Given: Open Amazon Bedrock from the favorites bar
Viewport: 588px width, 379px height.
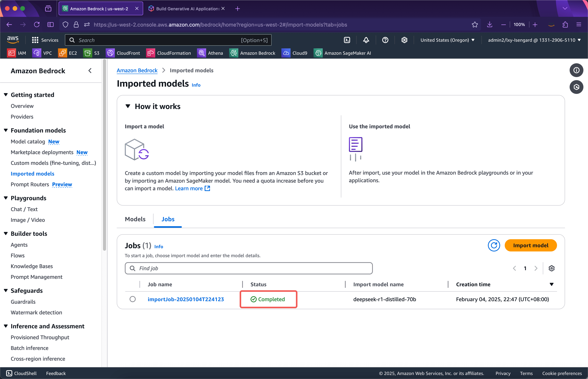Looking at the screenshot, I should (252, 53).
